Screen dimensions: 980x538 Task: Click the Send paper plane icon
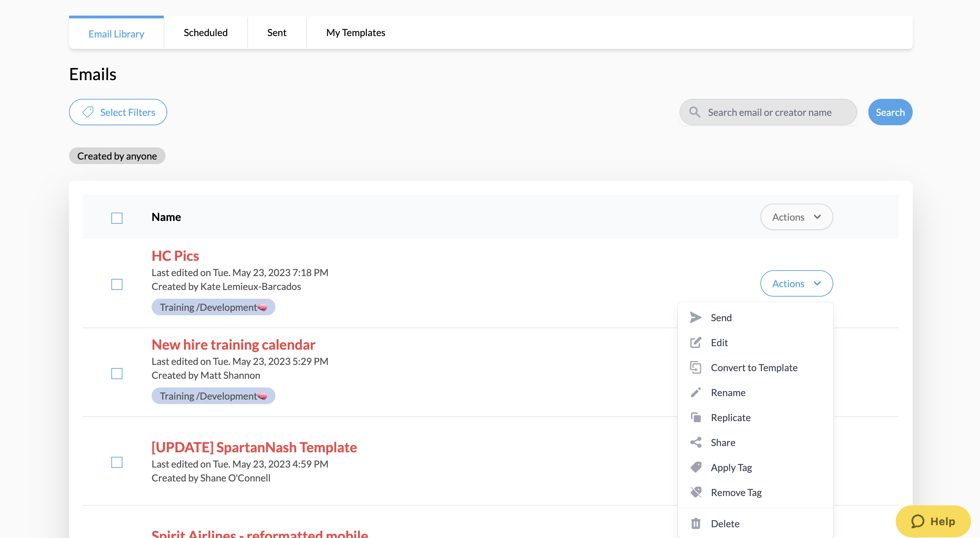pyautogui.click(x=696, y=317)
